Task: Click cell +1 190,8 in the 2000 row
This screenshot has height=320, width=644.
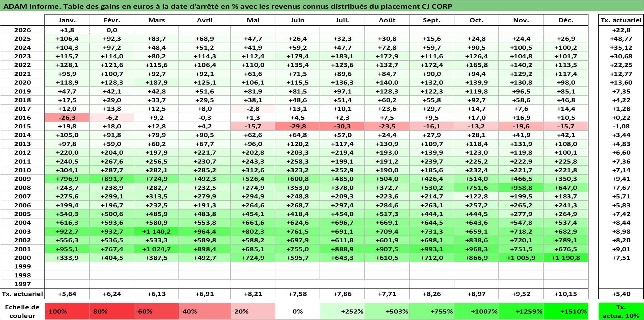Action: (566, 258)
